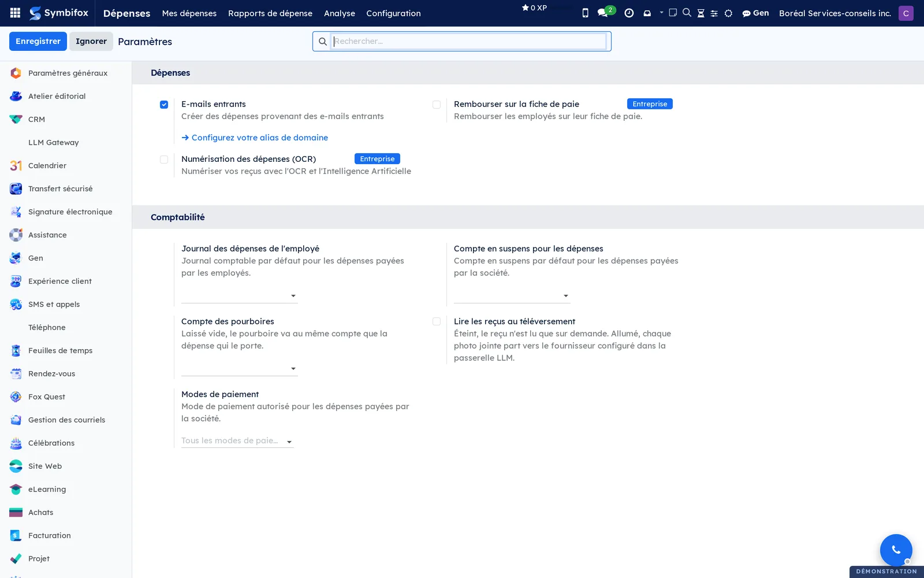
Task: Open the Configuration menu
Action: pyautogui.click(x=393, y=13)
